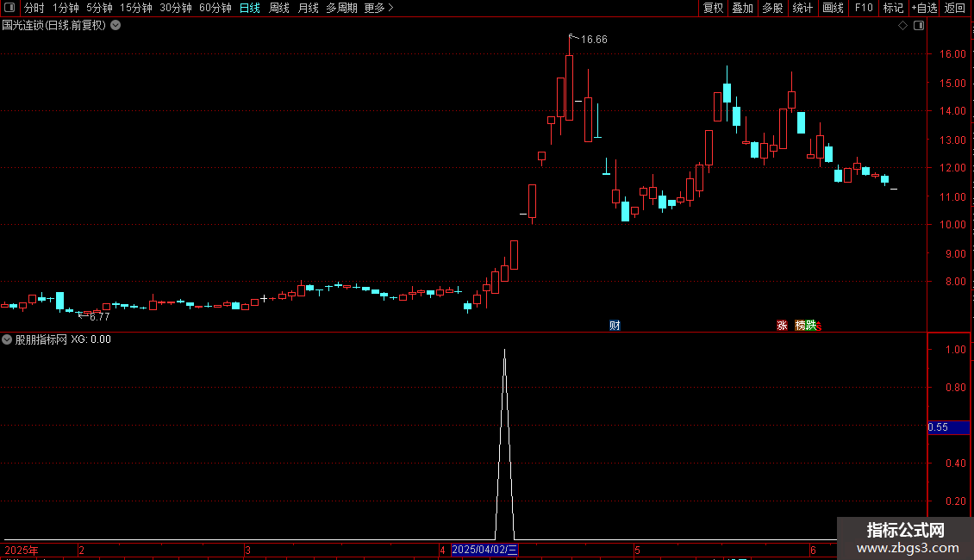Screen dimensions: 974x560
Task: Open dropdown arrow beside 国光连锁 title
Action: pyautogui.click(x=116, y=26)
